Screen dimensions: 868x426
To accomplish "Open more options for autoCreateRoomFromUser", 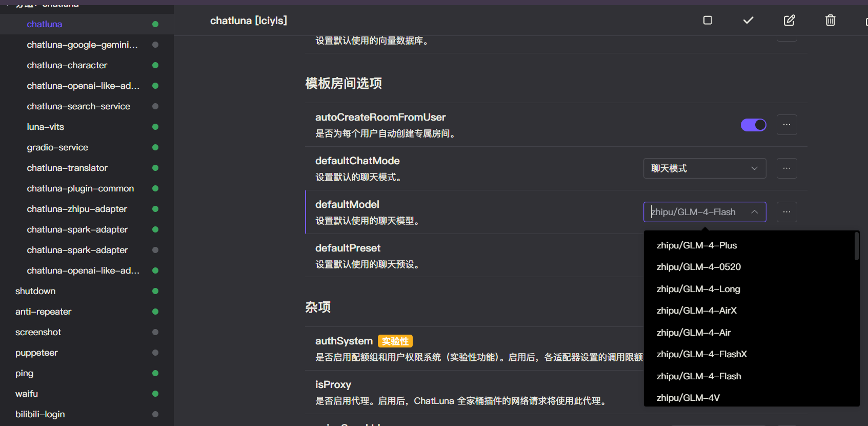I will [787, 125].
